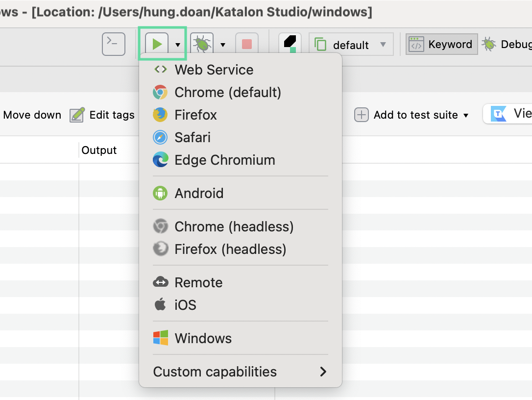Select Safari in the run dropdown

click(x=192, y=137)
